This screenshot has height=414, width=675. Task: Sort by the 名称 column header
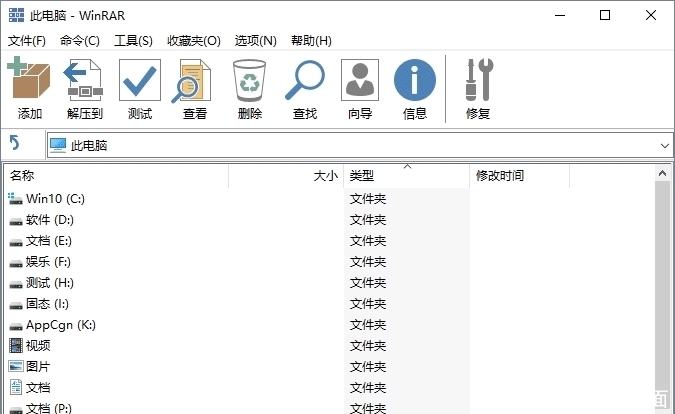[116, 176]
